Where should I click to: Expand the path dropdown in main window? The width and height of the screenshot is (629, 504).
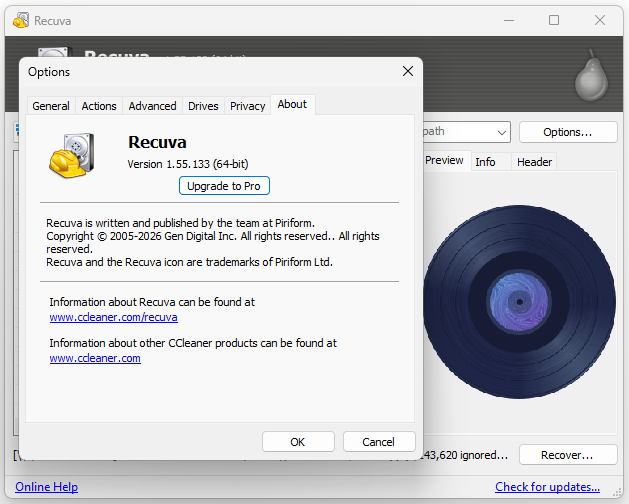tap(501, 132)
